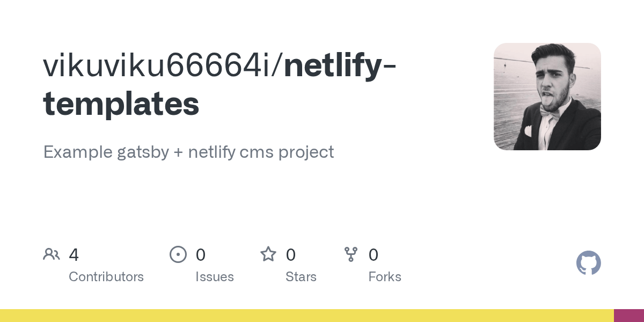Click the Issues circle-dot icon

tap(178, 254)
